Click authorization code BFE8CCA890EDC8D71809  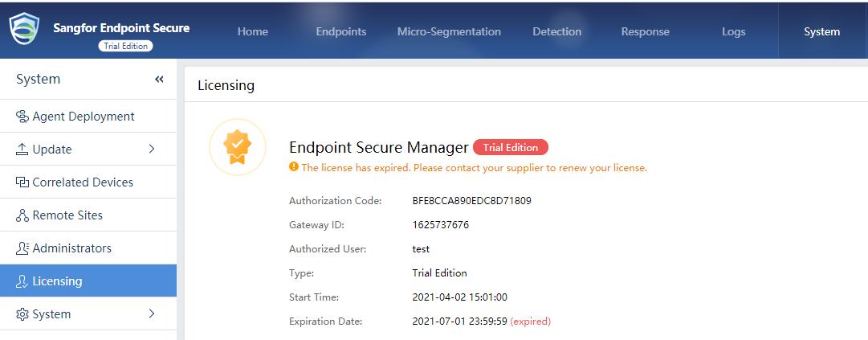tap(472, 201)
